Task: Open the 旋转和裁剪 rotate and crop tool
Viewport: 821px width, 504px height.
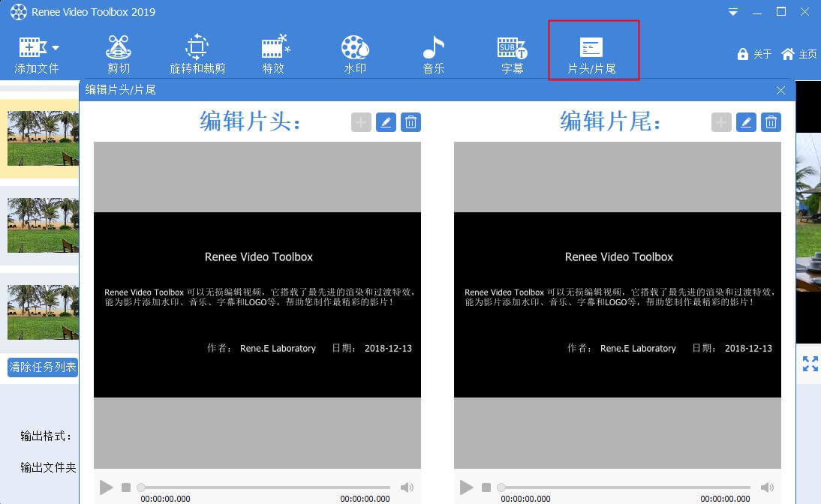Action: click(x=197, y=55)
